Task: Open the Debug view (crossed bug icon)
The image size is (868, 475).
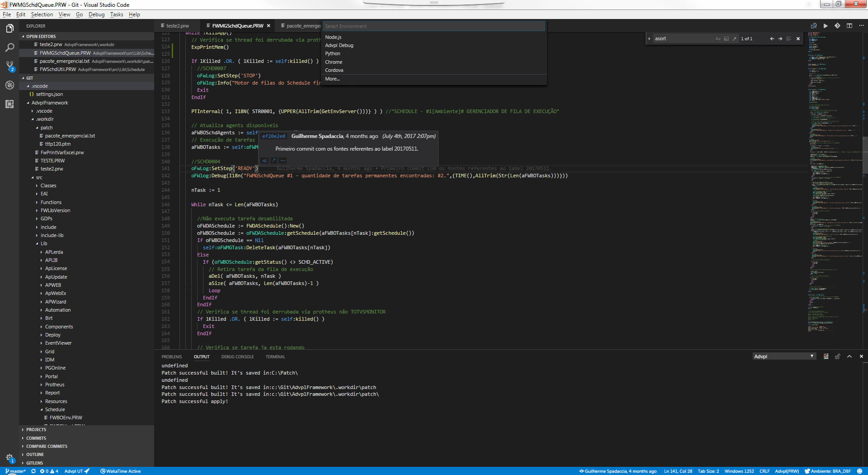Action: coord(9,85)
